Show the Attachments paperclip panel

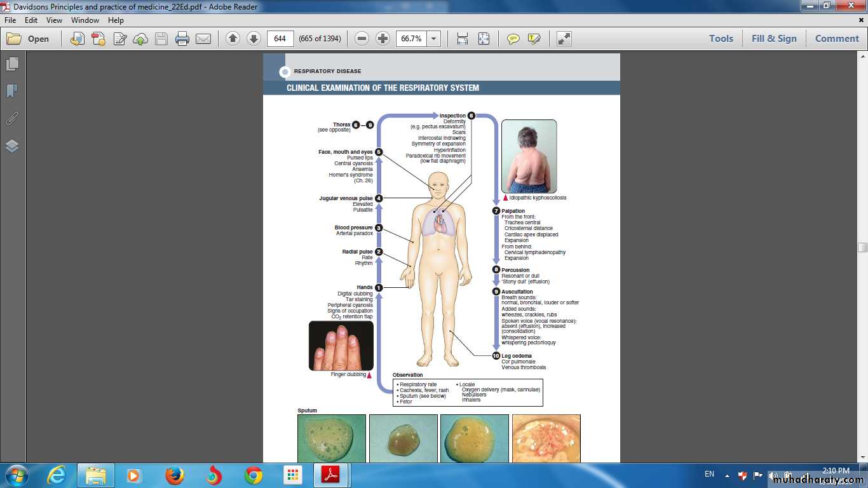[x=12, y=119]
